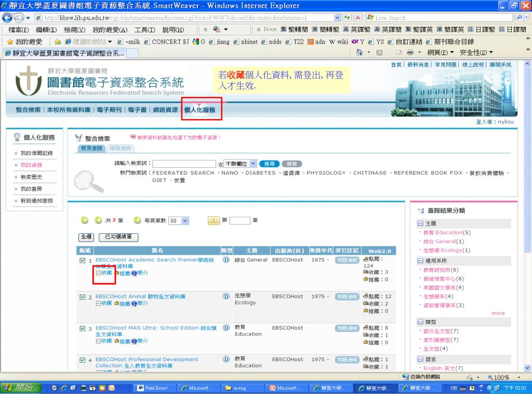The image size is (532, 399).
Task: Click 問題通報 badge for MAS Ultra row
Action: [x=347, y=328]
